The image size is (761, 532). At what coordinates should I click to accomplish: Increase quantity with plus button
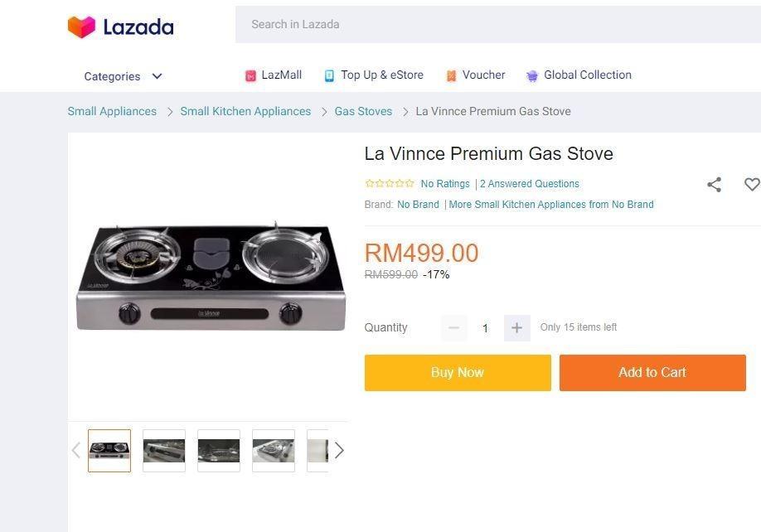pyautogui.click(x=516, y=327)
